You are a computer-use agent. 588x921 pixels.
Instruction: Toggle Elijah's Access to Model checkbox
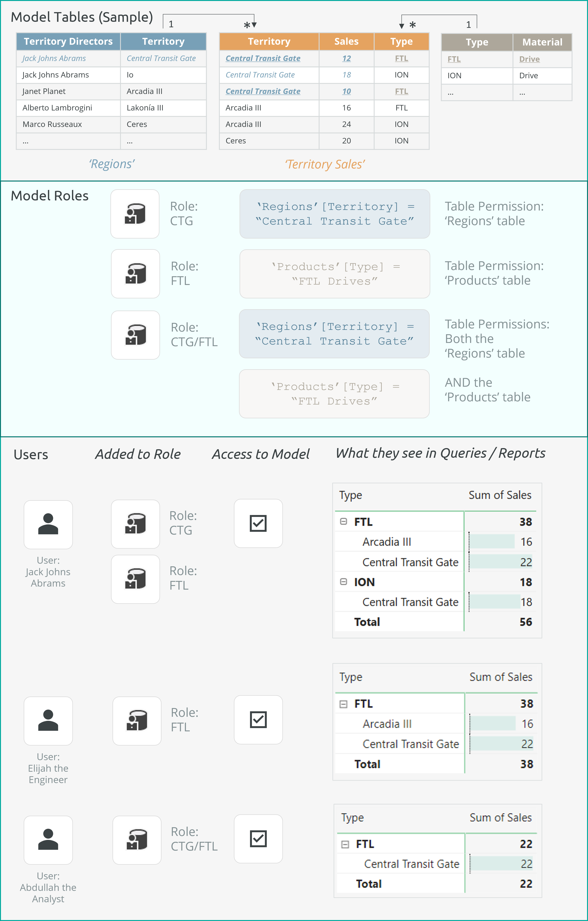pyautogui.click(x=258, y=719)
